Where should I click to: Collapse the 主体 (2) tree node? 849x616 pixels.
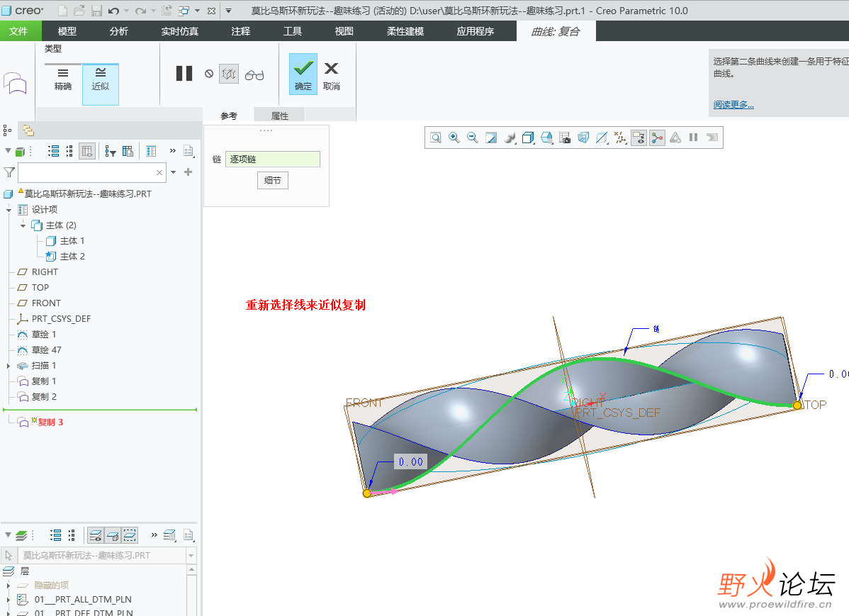coord(23,225)
